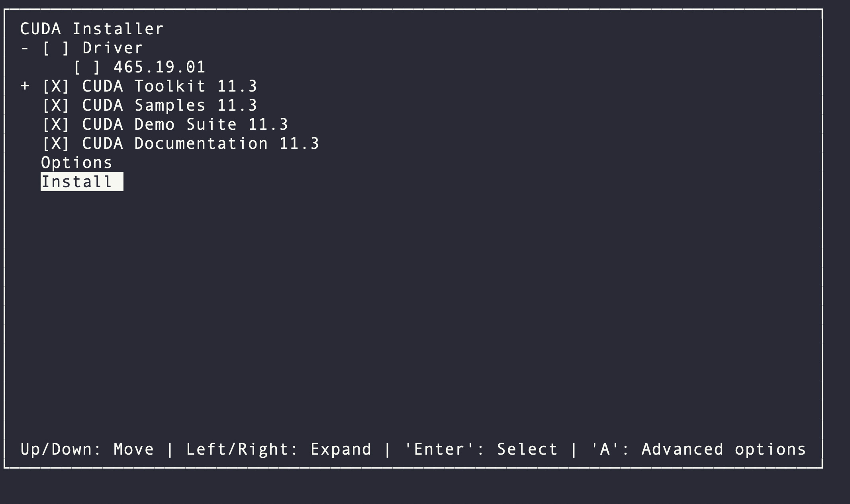Click the CUDA Samples 11.3 label
850x504 pixels.
pyautogui.click(x=169, y=105)
